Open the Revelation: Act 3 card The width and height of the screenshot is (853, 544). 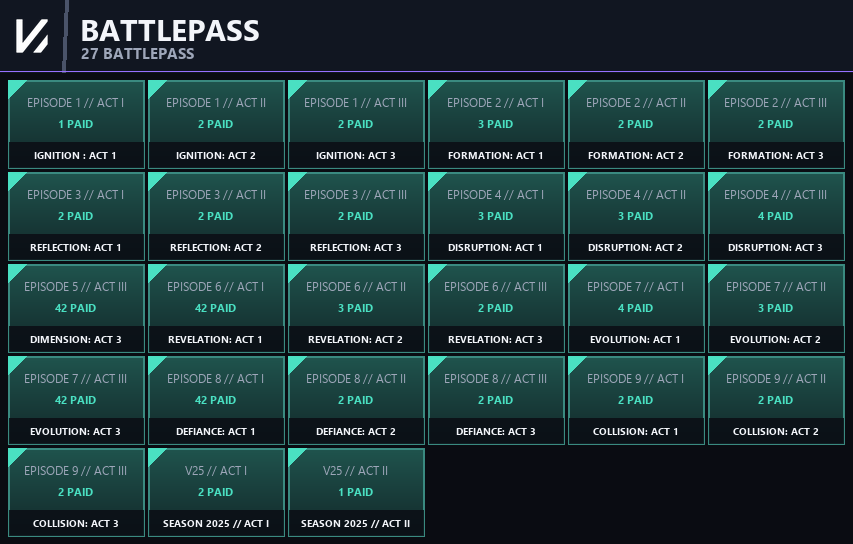[x=496, y=308]
